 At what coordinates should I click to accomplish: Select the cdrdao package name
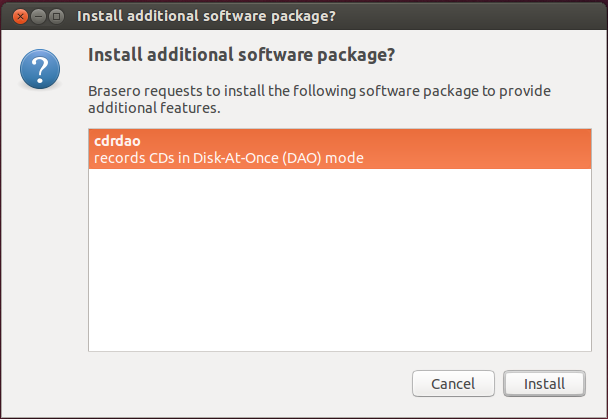[117, 142]
